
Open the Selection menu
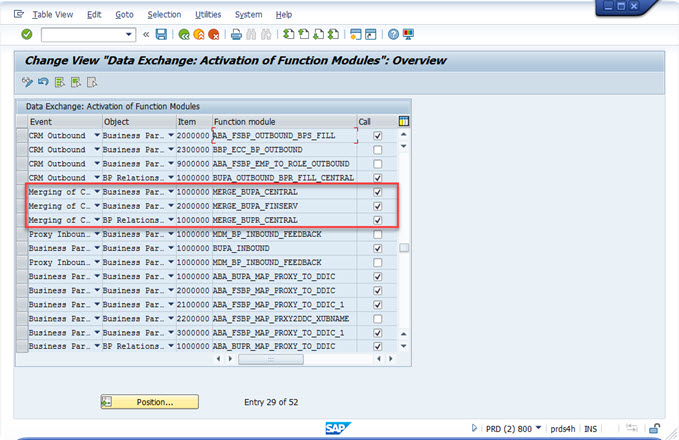(164, 14)
